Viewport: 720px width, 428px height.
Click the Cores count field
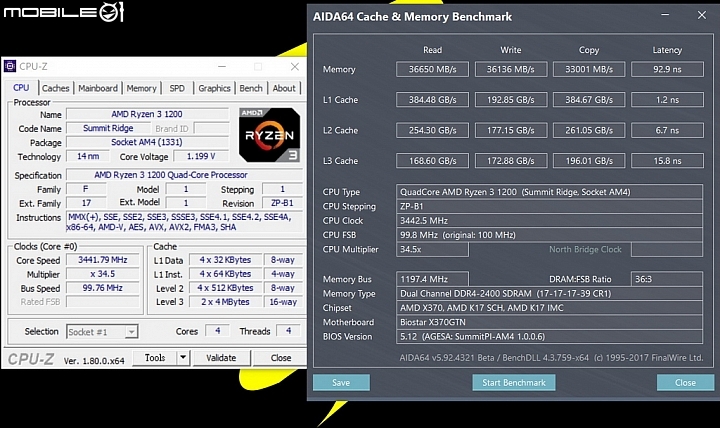(x=218, y=331)
